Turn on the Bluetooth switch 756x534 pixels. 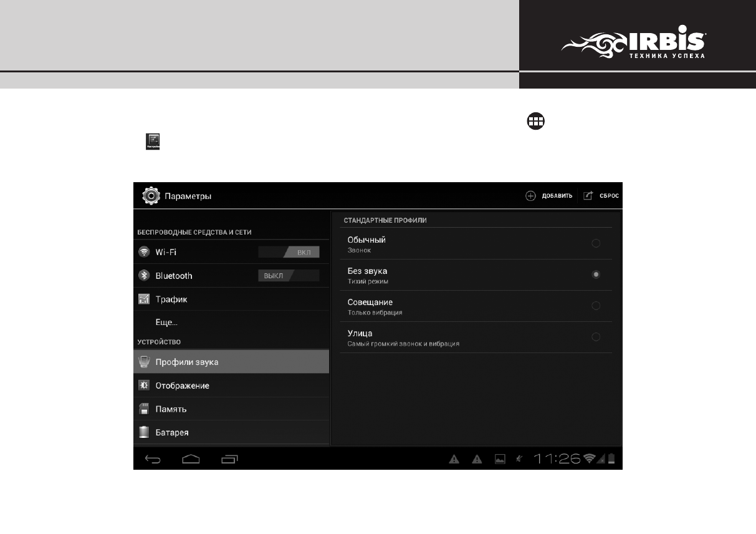tap(289, 276)
